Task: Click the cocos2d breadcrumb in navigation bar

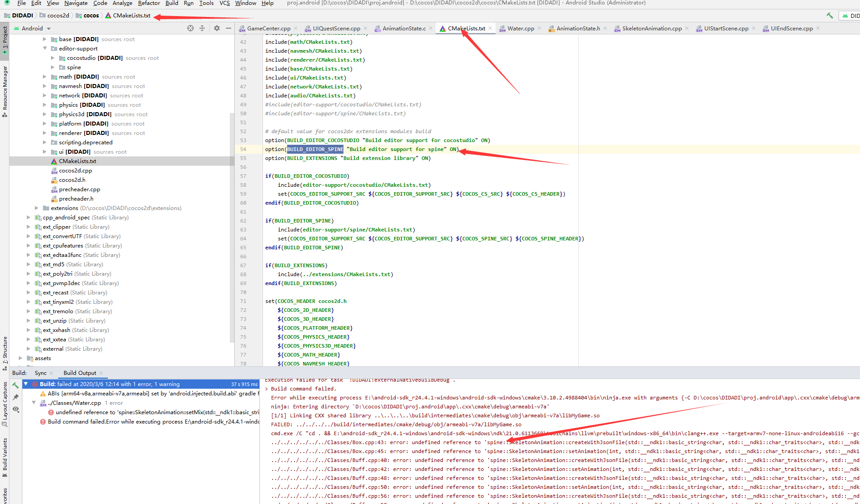Action: pyautogui.click(x=58, y=15)
